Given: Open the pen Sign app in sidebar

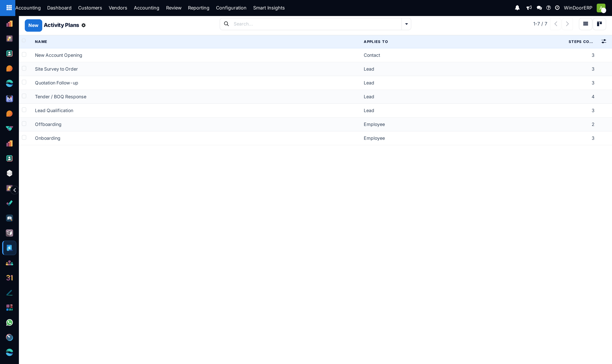Looking at the screenshot, I should coord(9,293).
